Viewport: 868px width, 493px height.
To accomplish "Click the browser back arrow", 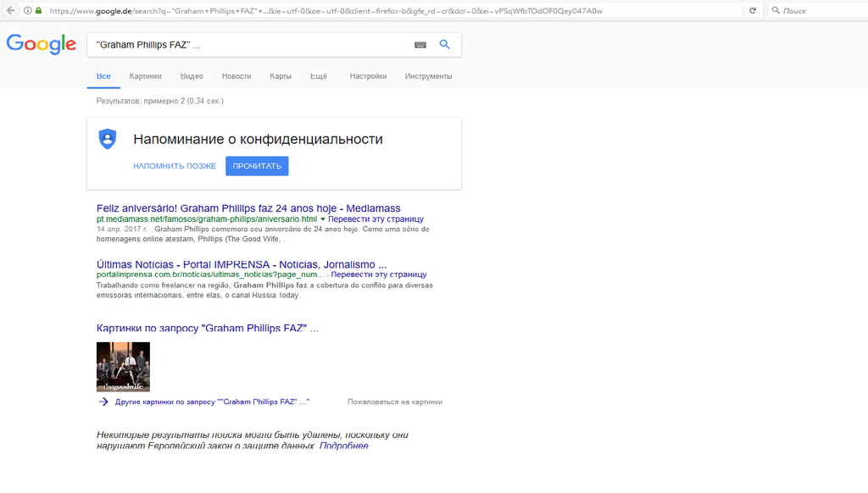I will click(x=10, y=10).
